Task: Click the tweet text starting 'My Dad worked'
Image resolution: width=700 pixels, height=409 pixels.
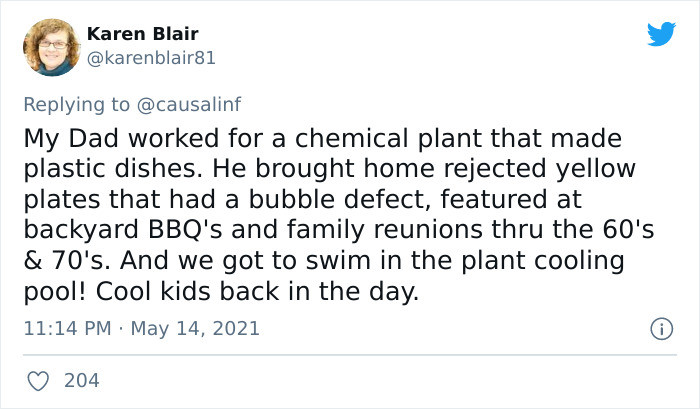Action: pyautogui.click(x=338, y=214)
